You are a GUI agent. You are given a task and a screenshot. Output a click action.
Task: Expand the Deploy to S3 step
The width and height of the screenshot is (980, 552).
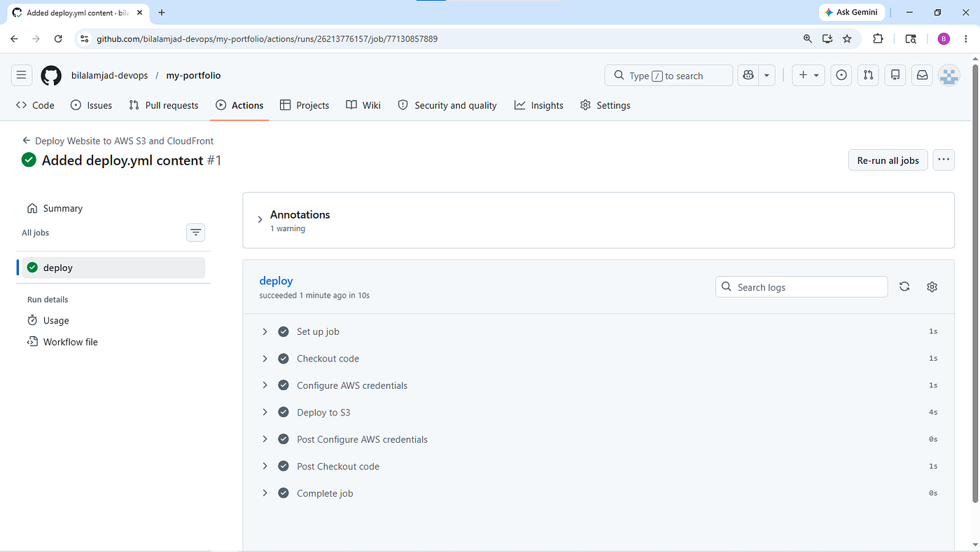coord(598,413)
